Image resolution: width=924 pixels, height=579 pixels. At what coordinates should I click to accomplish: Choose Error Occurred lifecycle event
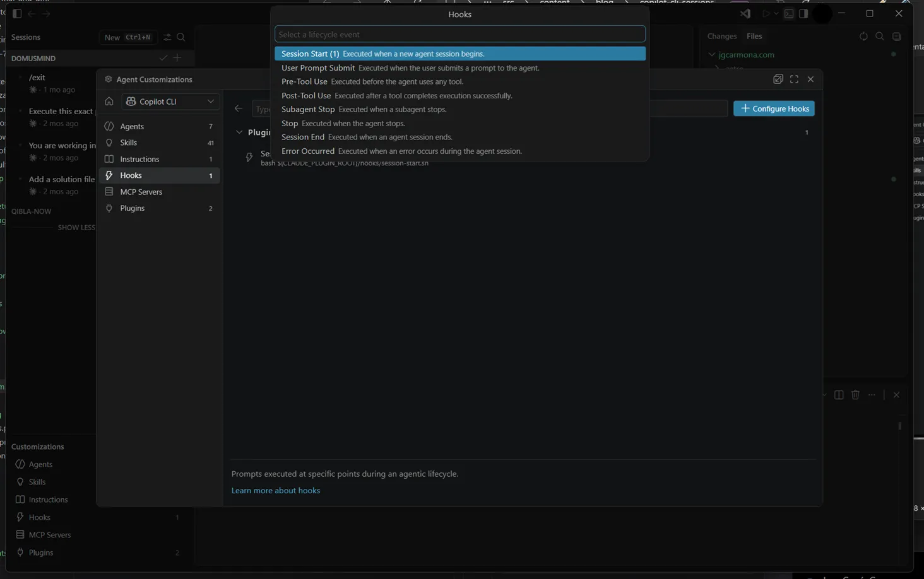tap(460, 151)
